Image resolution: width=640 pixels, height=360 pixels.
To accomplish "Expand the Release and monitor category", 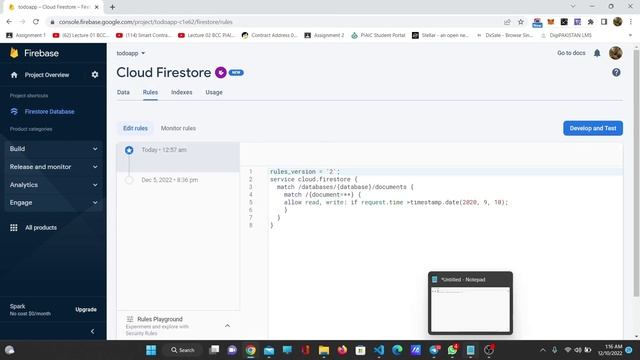I will [53, 167].
